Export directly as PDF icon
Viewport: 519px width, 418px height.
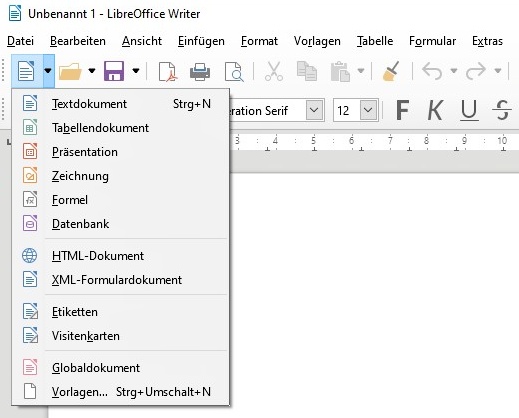(x=167, y=71)
